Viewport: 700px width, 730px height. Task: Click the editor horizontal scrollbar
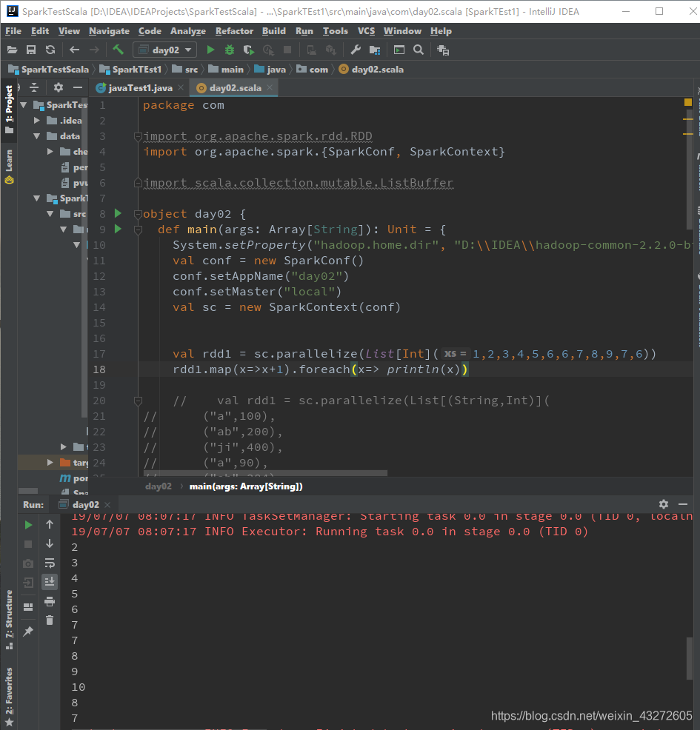coord(265,473)
